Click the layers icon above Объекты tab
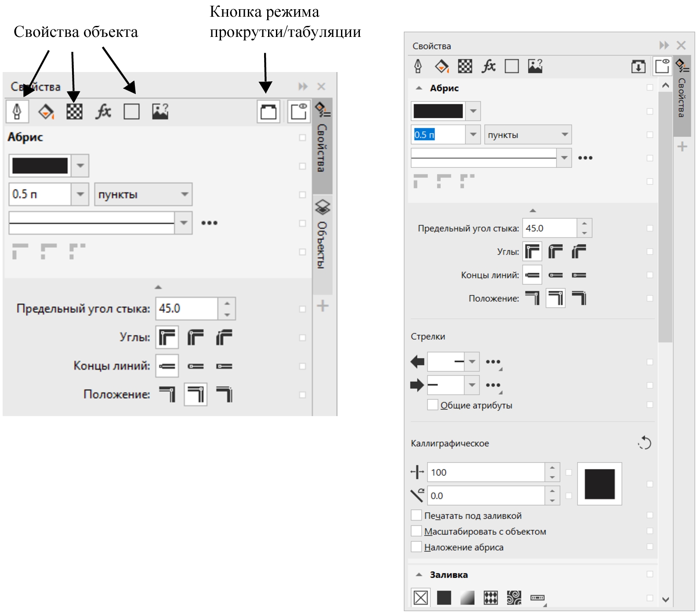The image size is (700, 616). pyautogui.click(x=323, y=207)
